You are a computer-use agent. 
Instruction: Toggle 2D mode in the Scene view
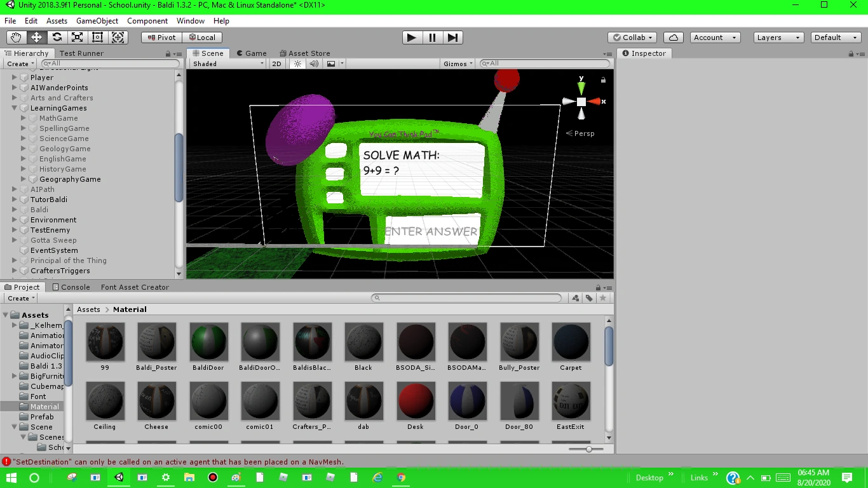pyautogui.click(x=276, y=64)
